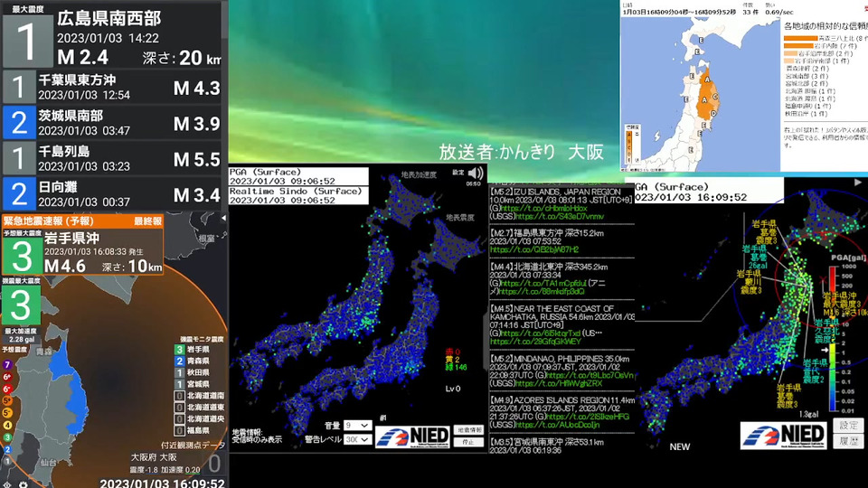Click the 地震情報 button

[x=468, y=430]
